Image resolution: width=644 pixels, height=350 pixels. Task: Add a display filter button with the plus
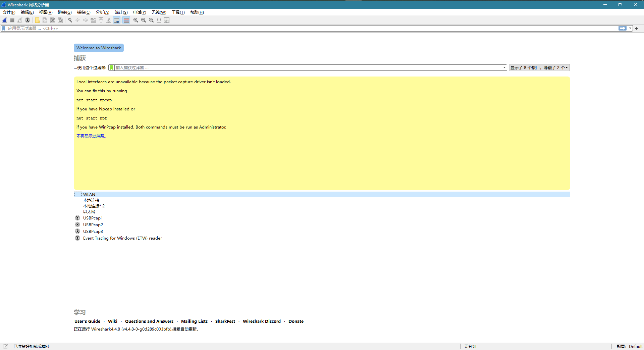[636, 29]
